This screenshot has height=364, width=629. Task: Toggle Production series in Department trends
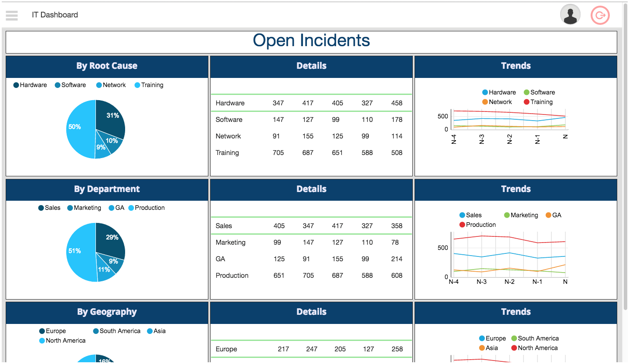tap(478, 225)
